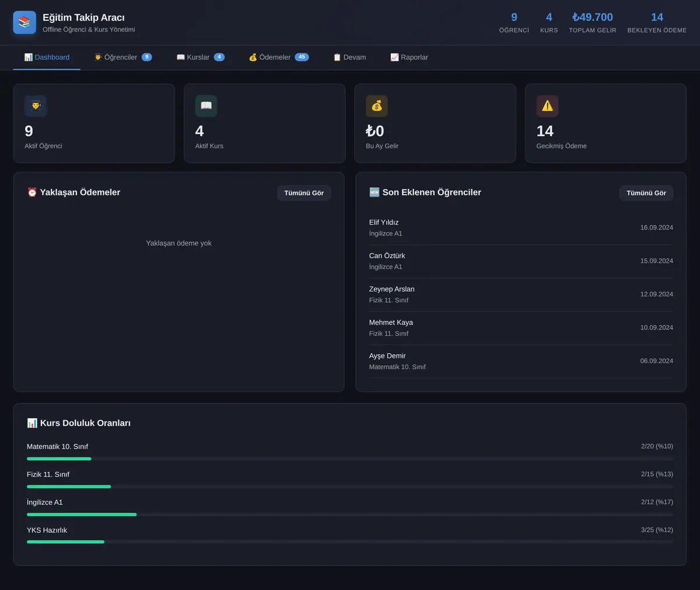Click the money bag icon on Bu Ay Gelir card
700x590 pixels.
377,106
